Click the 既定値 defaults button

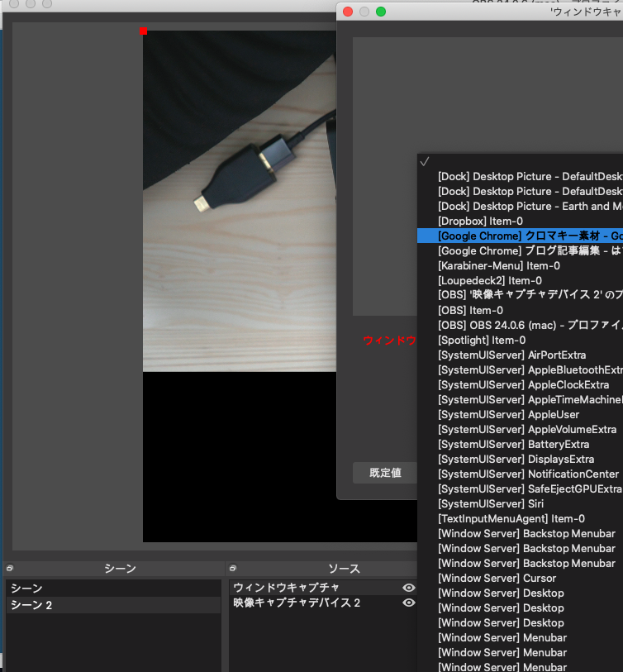[385, 473]
